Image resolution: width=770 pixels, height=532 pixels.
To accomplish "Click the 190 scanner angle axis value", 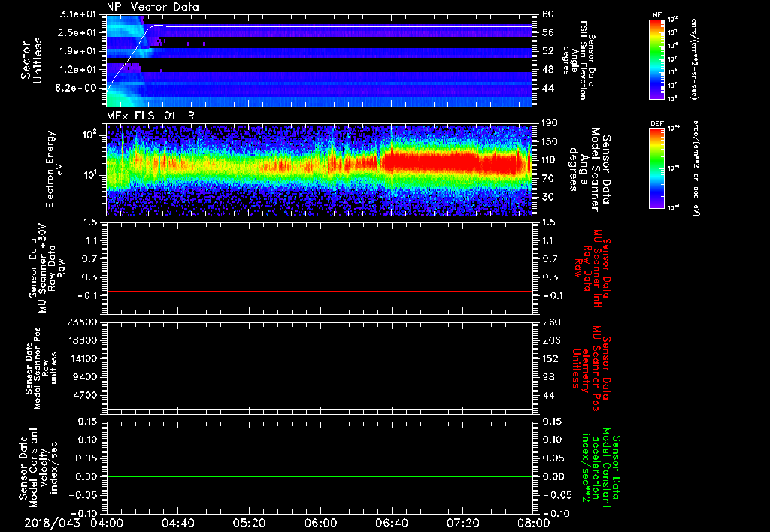I will point(551,123).
